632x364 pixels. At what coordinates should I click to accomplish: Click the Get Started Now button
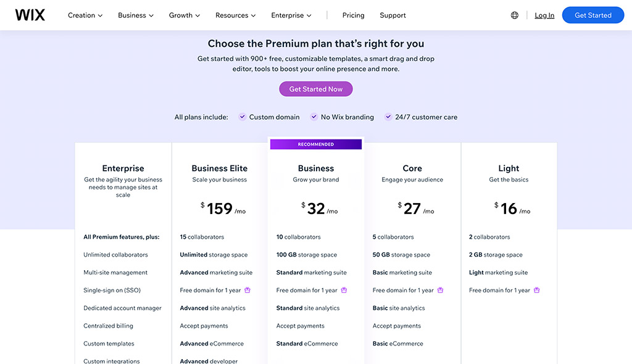(315, 89)
